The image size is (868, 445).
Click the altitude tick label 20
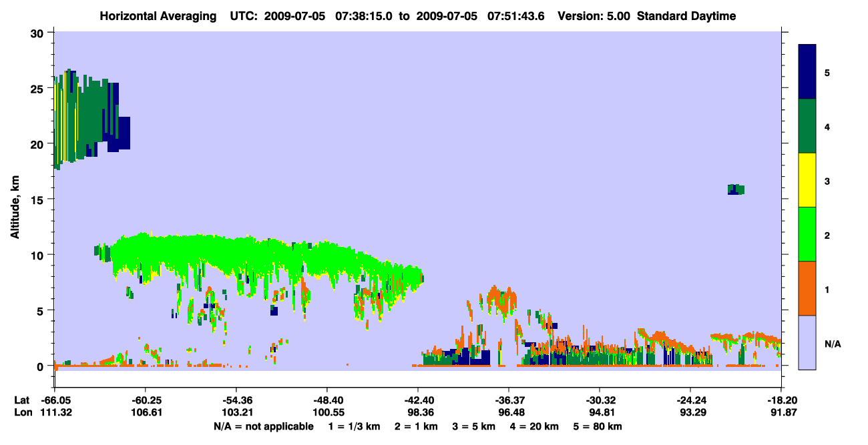[x=39, y=143]
